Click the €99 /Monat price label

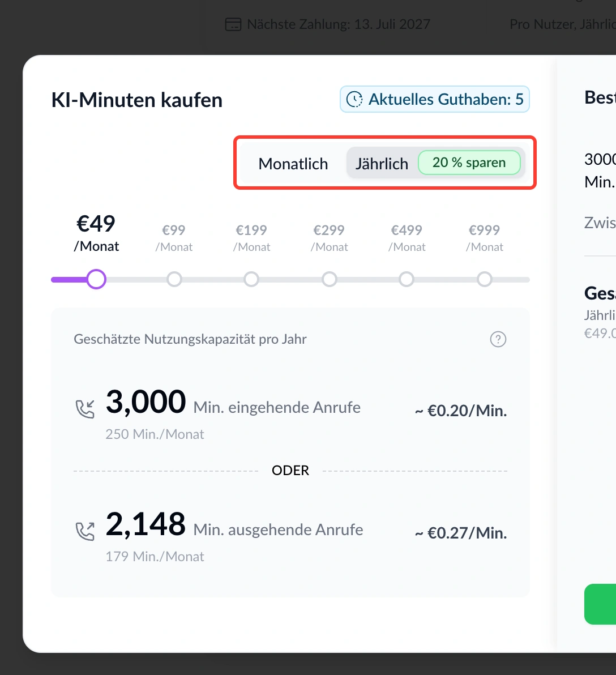[174, 238]
